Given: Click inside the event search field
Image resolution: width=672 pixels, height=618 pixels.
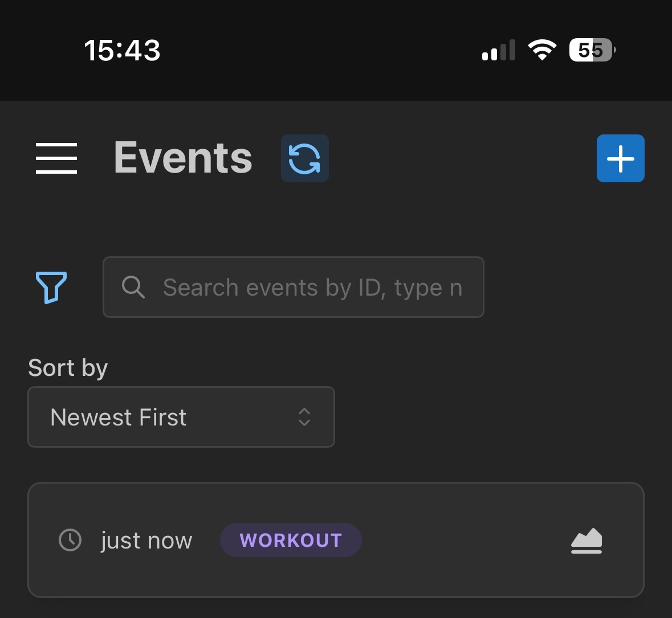Looking at the screenshot, I should [313, 287].
